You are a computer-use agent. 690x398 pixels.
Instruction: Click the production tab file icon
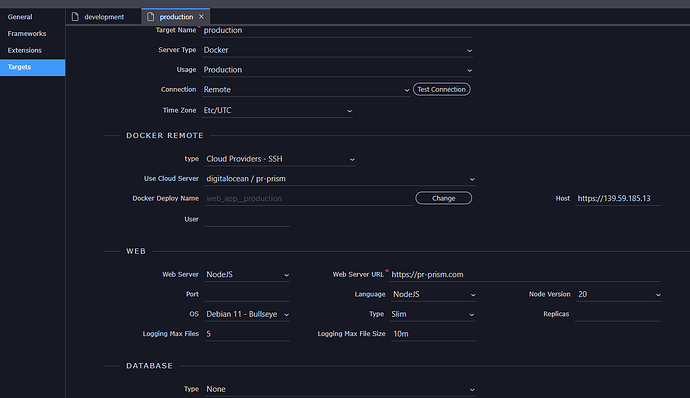[x=150, y=17]
